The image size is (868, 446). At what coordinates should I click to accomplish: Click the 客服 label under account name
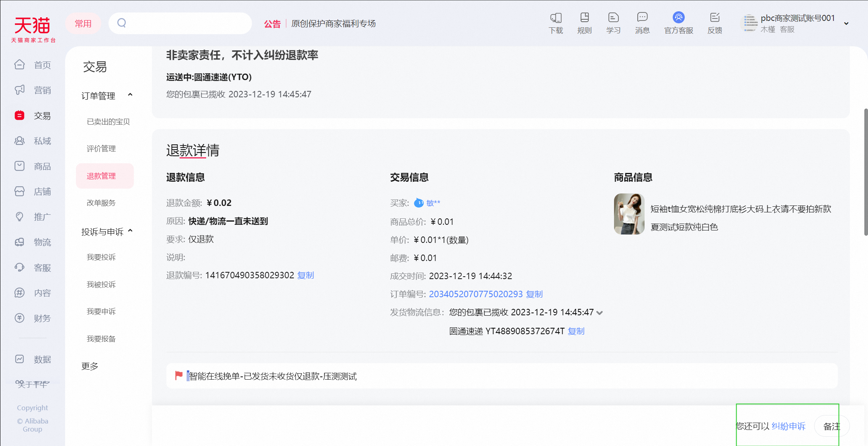pos(787,29)
